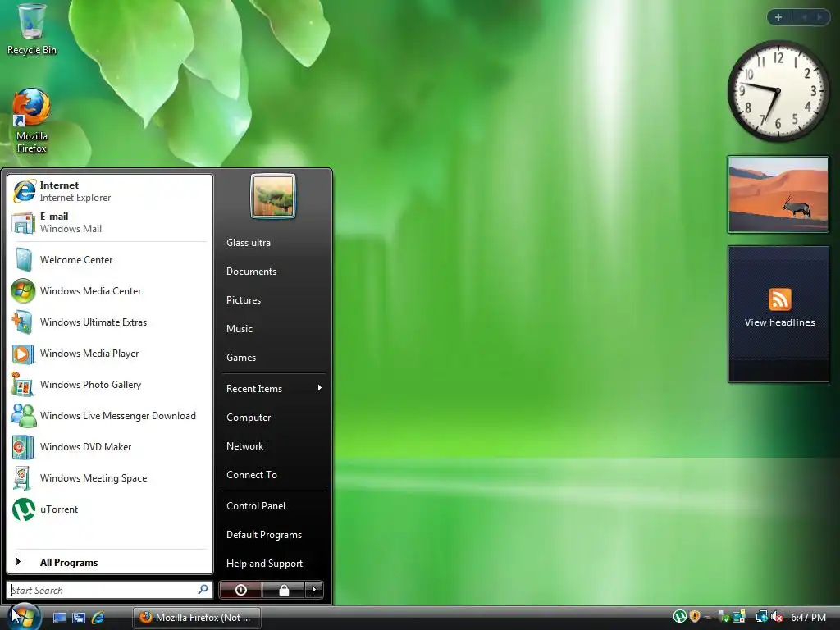840x630 pixels.
Task: Click the green checkmark tray icon
Action: 724,617
